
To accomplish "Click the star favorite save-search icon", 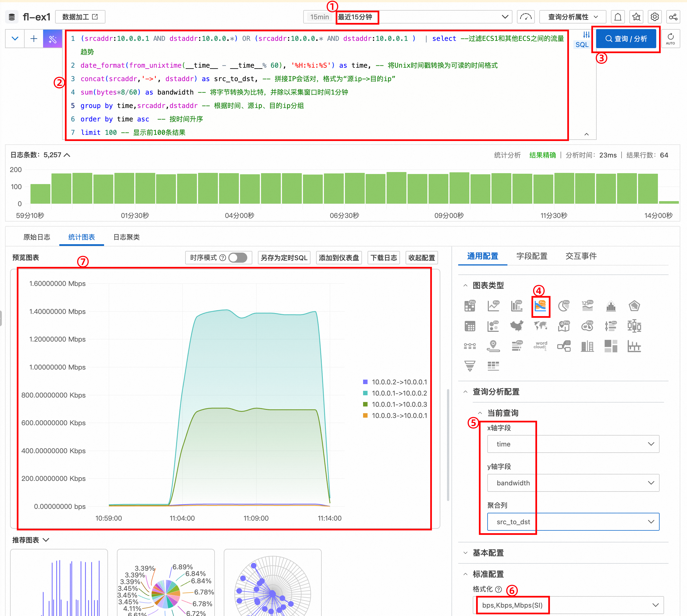I will click(636, 17).
